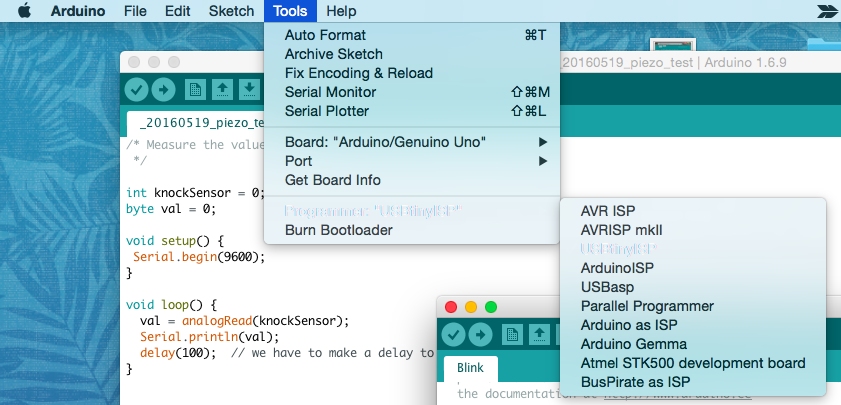Click the 'byte val = 0;' line
The height and width of the screenshot is (405, 841).
click(x=171, y=209)
